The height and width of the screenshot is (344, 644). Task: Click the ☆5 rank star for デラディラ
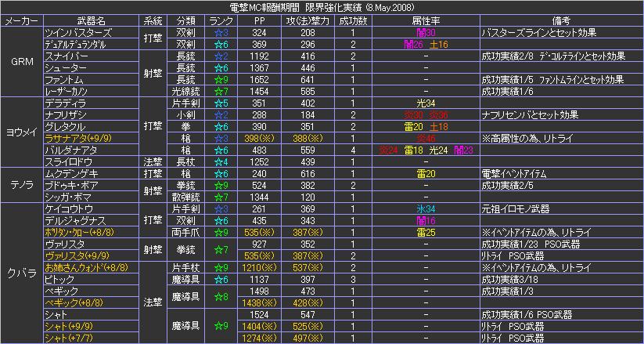pos(221,103)
